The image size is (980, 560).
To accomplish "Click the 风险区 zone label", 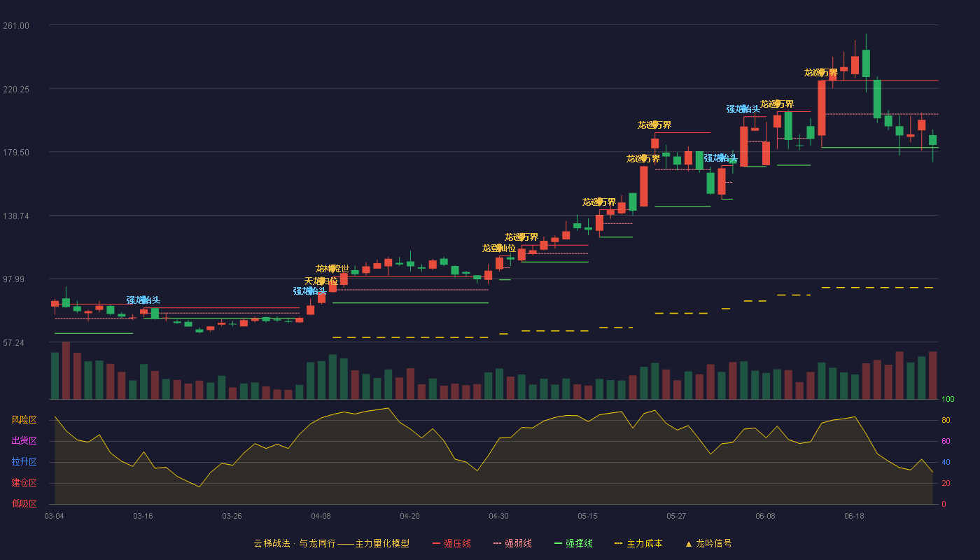I will click(24, 420).
